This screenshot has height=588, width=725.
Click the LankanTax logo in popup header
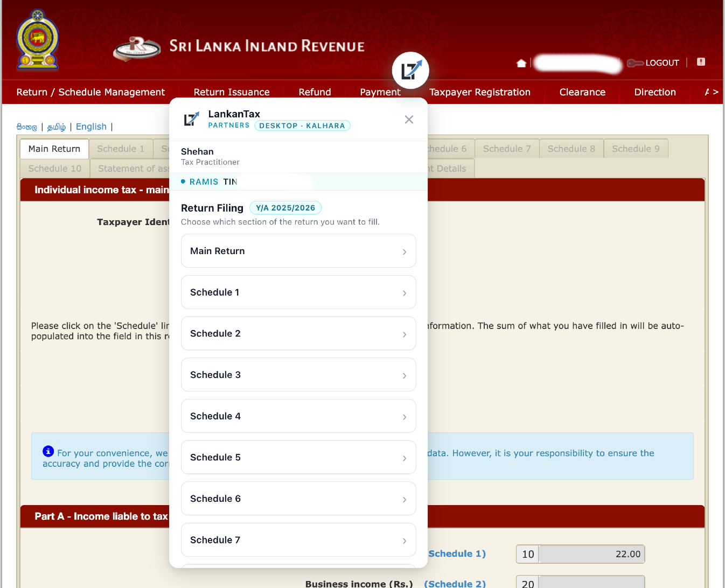pos(191,119)
